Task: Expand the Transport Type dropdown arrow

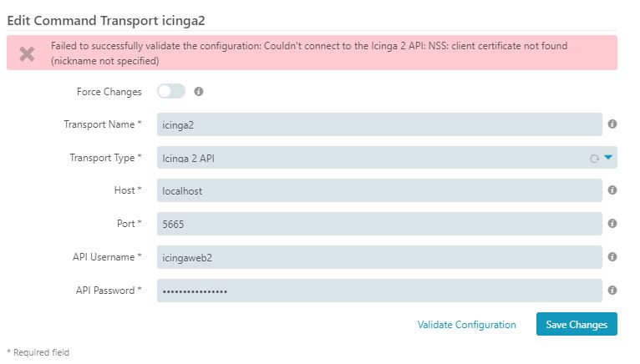Action: [608, 157]
